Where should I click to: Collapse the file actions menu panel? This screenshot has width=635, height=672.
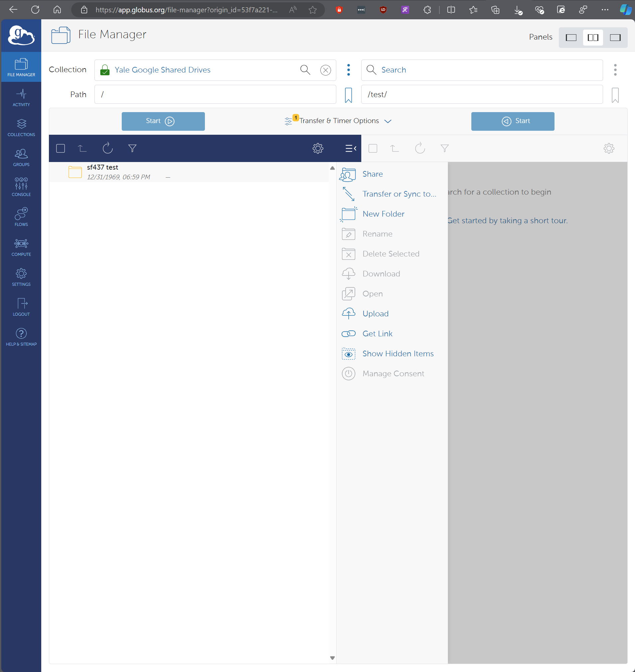pos(350,148)
